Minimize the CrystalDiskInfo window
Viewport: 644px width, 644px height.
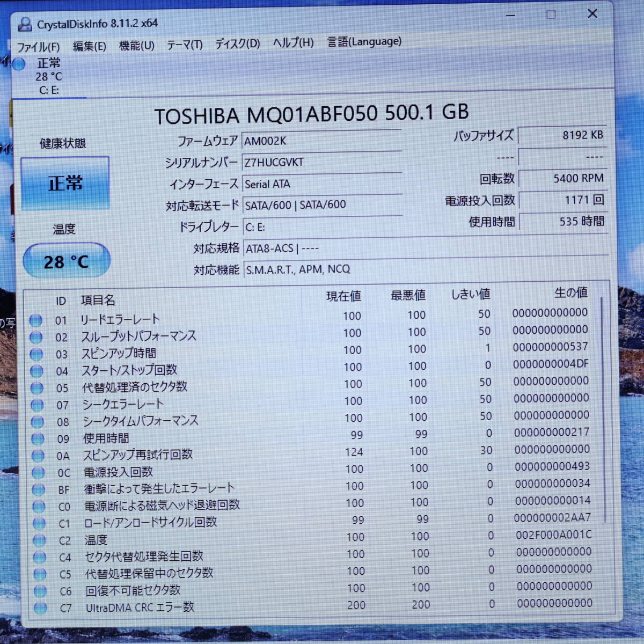tap(510, 15)
